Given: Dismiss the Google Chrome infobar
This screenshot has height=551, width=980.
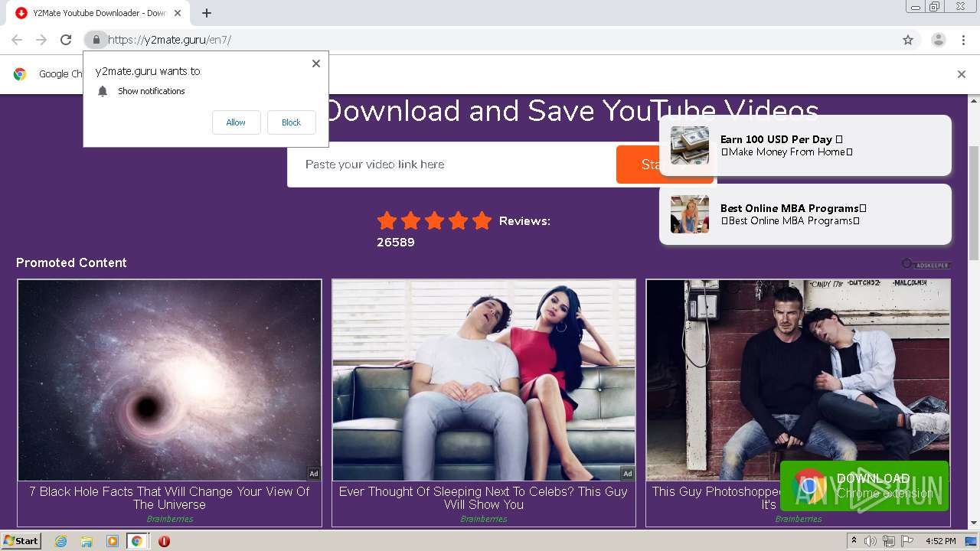Looking at the screenshot, I should pos(962,74).
